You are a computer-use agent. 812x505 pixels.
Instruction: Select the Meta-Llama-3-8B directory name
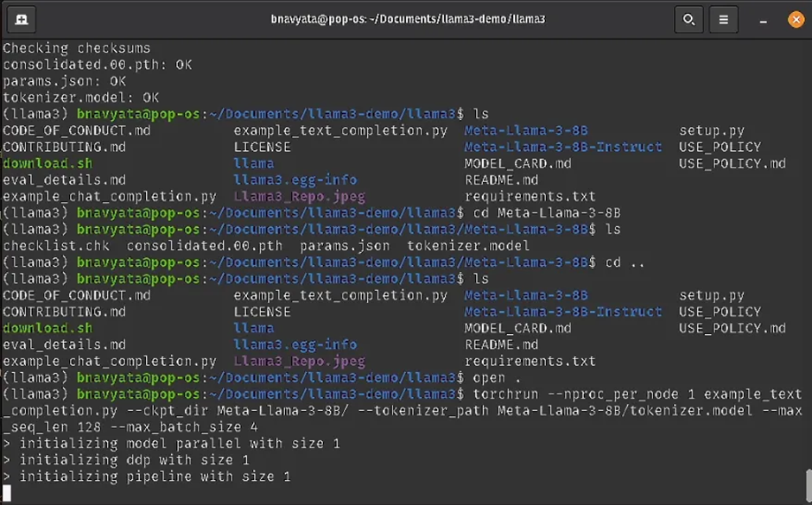point(528,130)
